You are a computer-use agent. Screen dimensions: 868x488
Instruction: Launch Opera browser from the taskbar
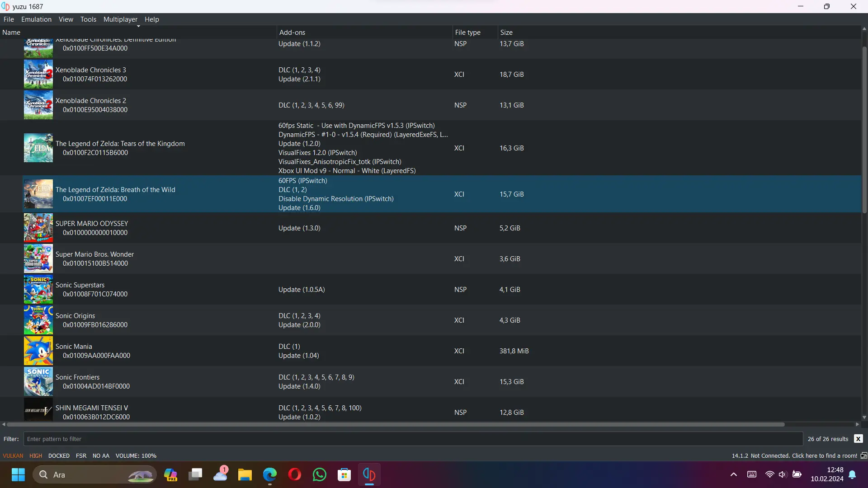pos(295,475)
